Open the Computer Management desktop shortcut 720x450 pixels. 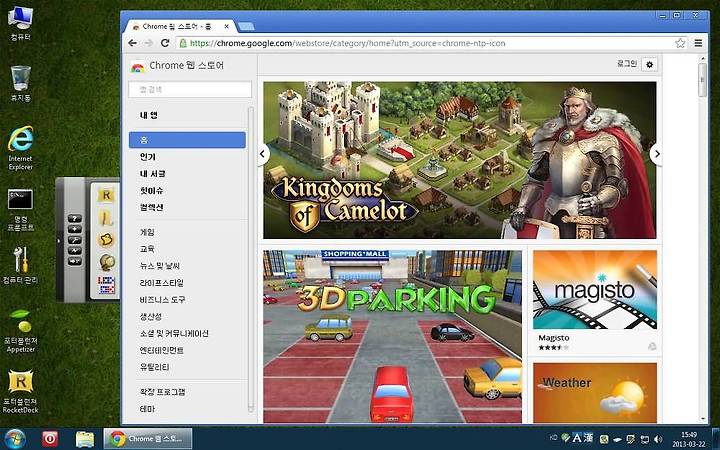point(20,265)
